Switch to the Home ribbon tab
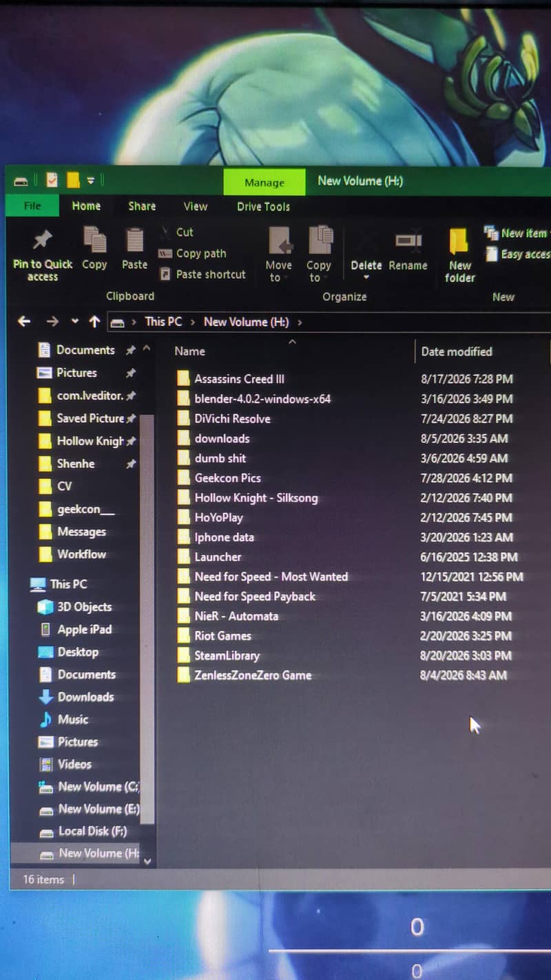 point(86,206)
